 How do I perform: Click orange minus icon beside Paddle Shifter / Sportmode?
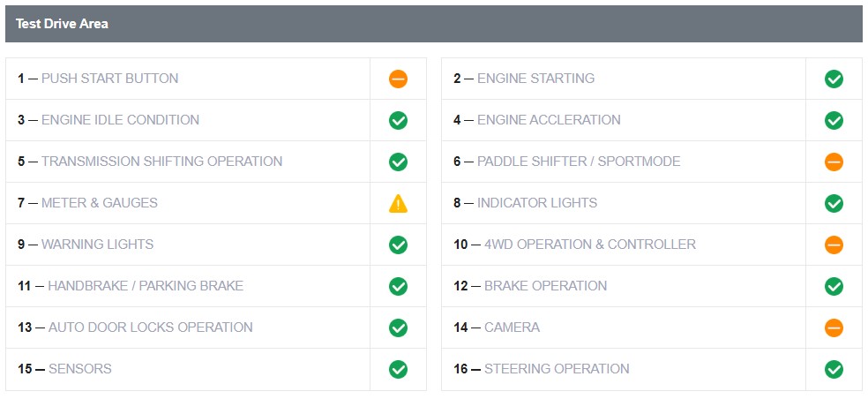[834, 162]
